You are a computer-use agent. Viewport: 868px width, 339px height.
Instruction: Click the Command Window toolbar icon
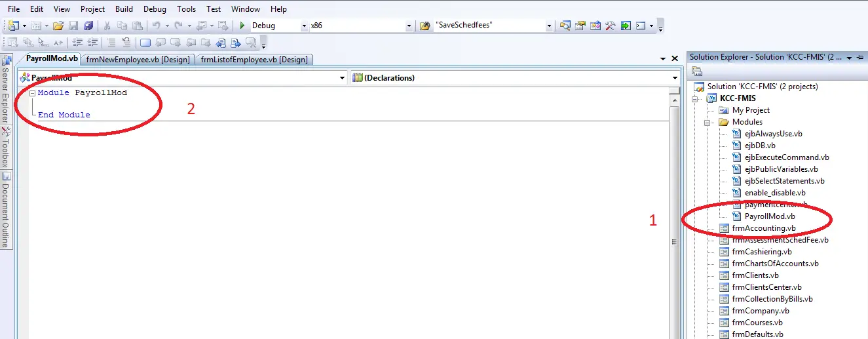click(640, 26)
